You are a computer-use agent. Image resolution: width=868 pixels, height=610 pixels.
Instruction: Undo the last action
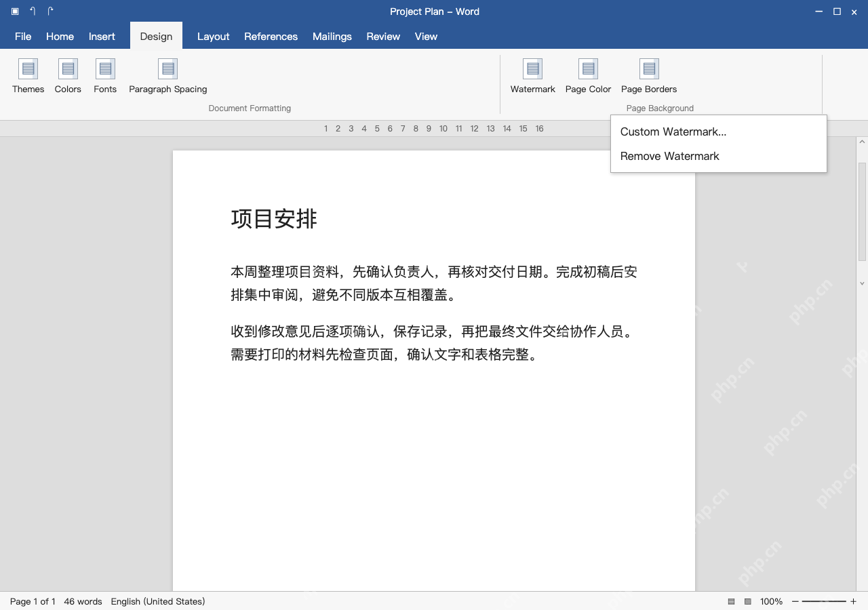coord(33,12)
